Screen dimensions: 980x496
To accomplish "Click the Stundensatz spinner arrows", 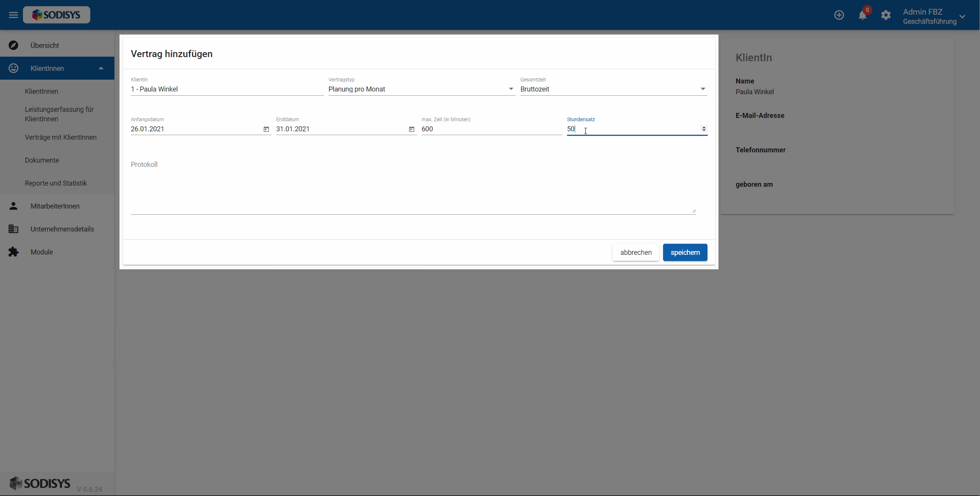I will [704, 129].
